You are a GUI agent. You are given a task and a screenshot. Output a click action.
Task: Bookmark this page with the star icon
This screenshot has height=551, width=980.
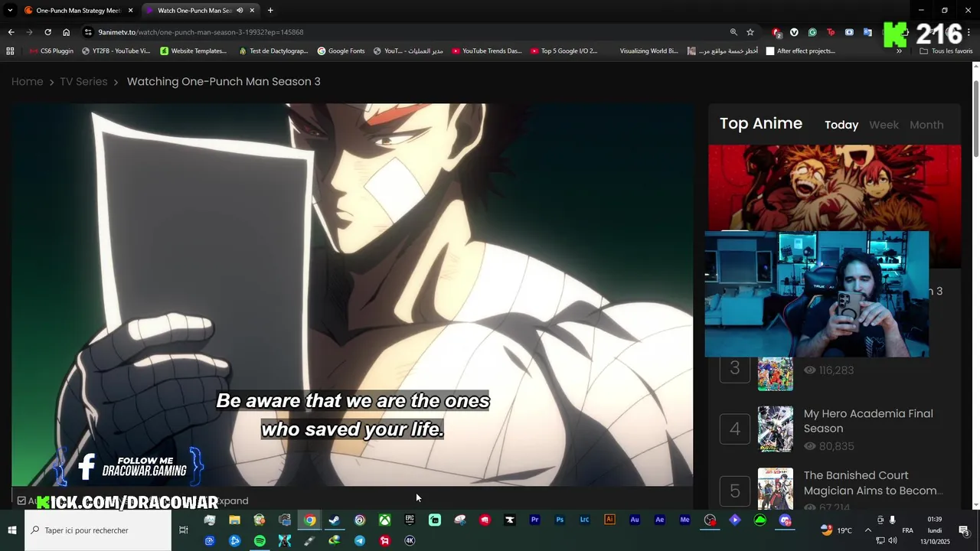coord(750,32)
